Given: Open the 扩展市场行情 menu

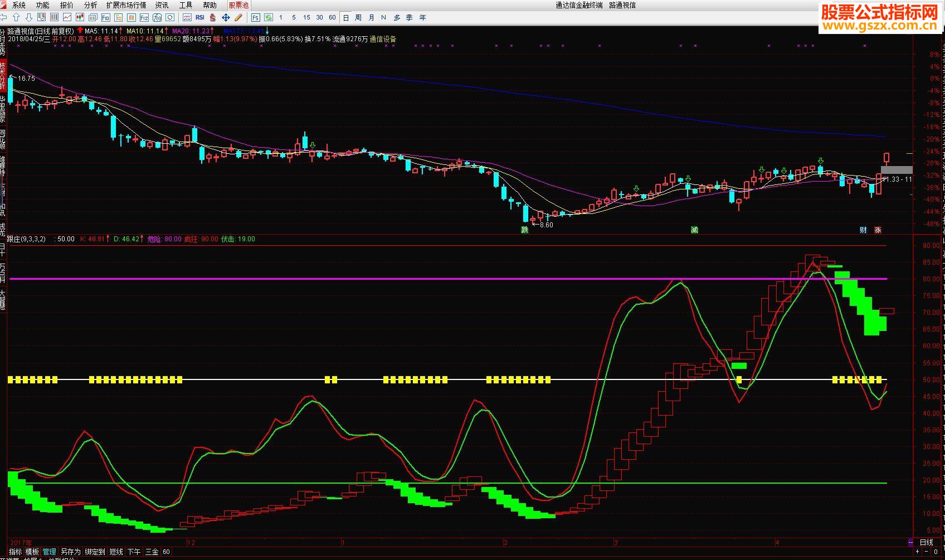Looking at the screenshot, I should 126,5.
